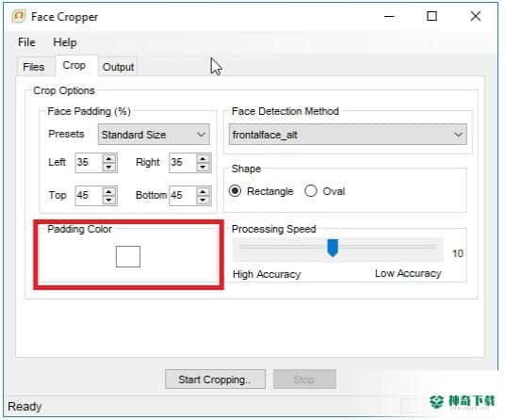Increase the Right padding value with up arrow
This screenshot has width=505, height=420.
(x=203, y=158)
